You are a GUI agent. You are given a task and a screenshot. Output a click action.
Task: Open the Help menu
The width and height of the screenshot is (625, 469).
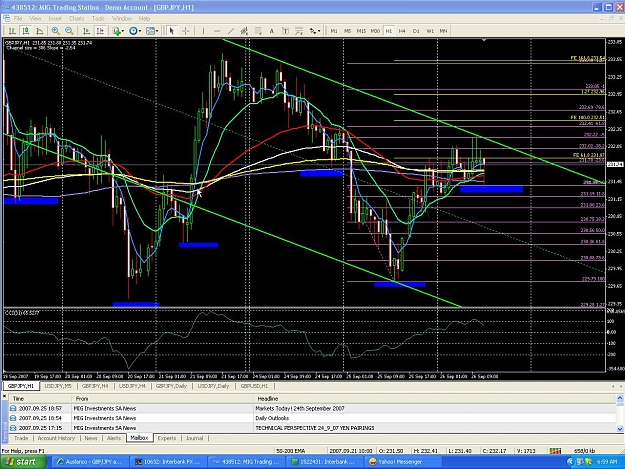pos(144,18)
